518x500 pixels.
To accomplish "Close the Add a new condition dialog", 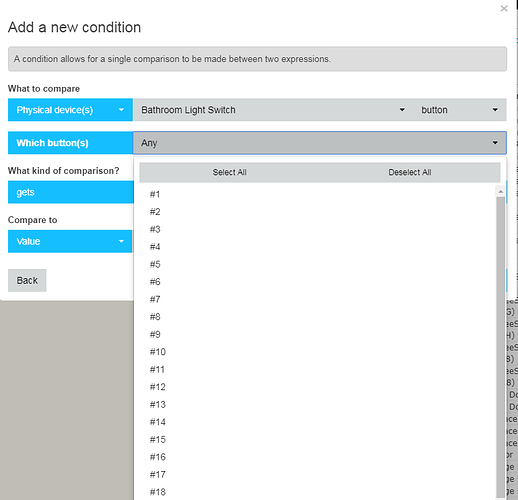I will click(x=504, y=8).
